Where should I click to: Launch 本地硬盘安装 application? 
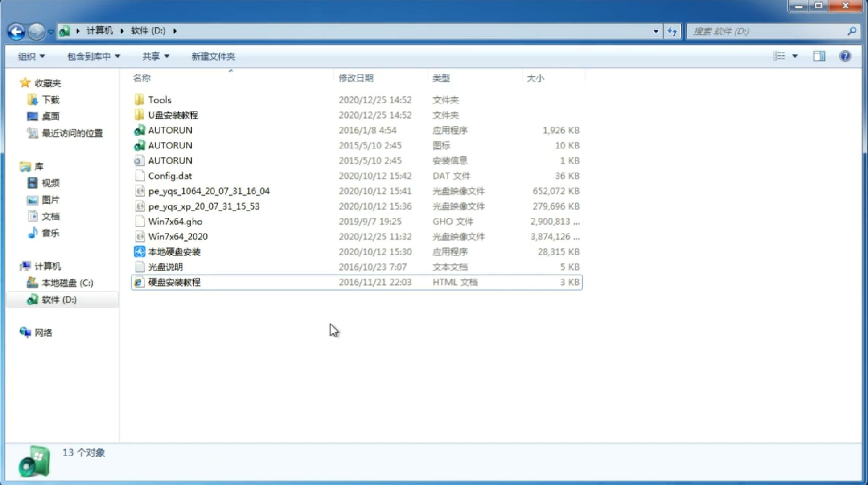(x=173, y=251)
